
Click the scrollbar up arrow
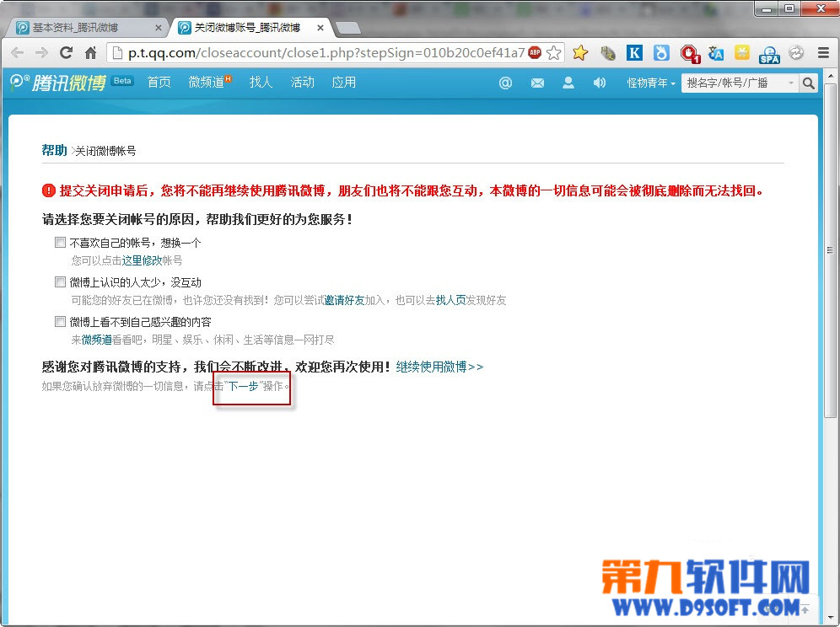click(831, 76)
